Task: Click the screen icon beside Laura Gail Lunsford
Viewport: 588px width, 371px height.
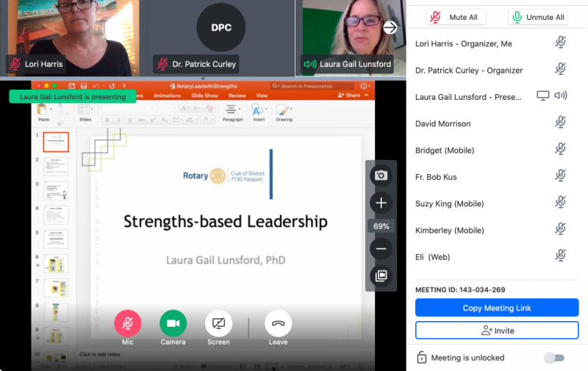Action: pyautogui.click(x=542, y=96)
